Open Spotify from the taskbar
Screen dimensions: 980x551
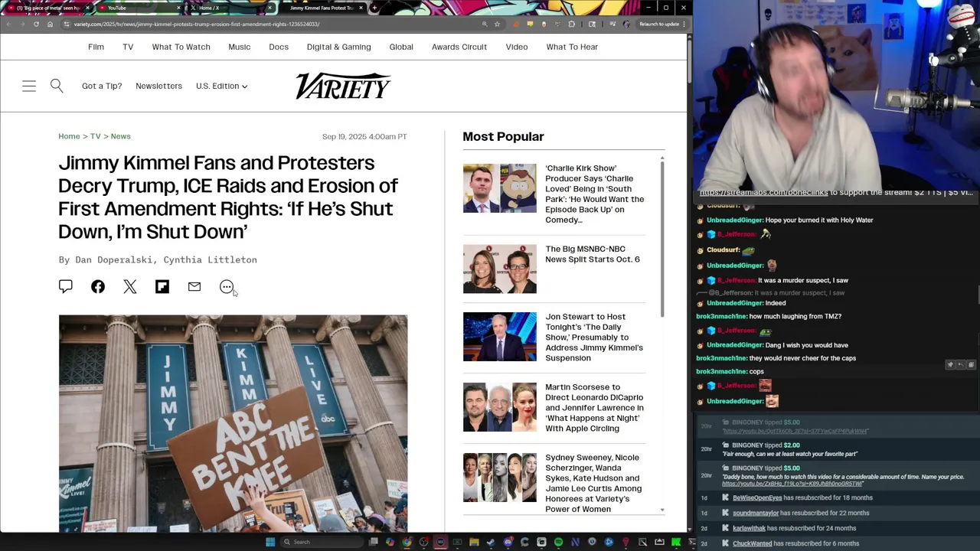pyautogui.click(x=558, y=542)
